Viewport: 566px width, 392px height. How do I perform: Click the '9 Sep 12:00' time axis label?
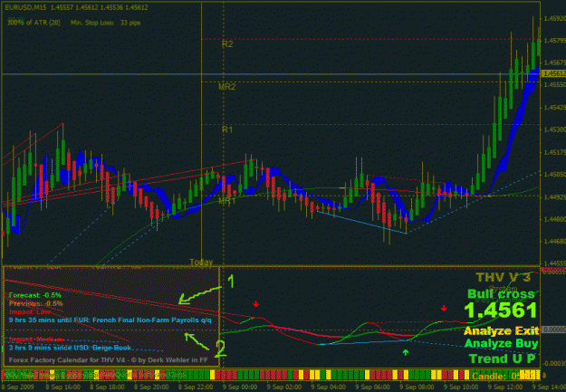[x=504, y=387]
